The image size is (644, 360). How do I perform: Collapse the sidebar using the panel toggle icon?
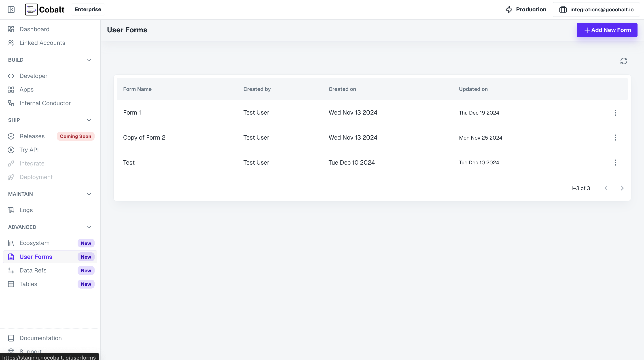tap(11, 9)
